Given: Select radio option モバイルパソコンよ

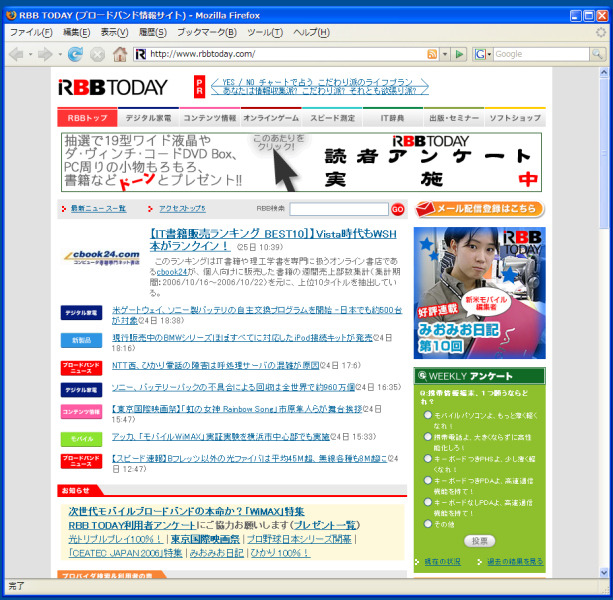Looking at the screenshot, I should coord(428,415).
